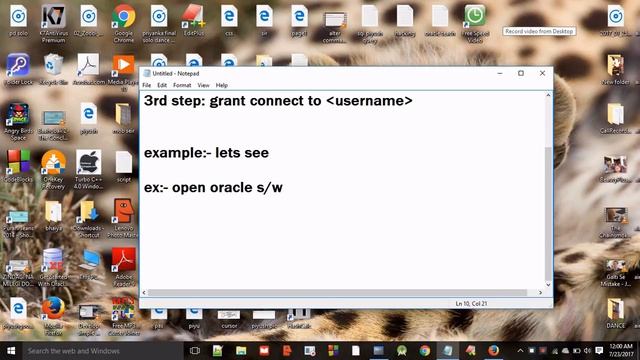640x360 pixels.
Task: Select the Media Player orange desktop shortcut
Action: pos(123,72)
